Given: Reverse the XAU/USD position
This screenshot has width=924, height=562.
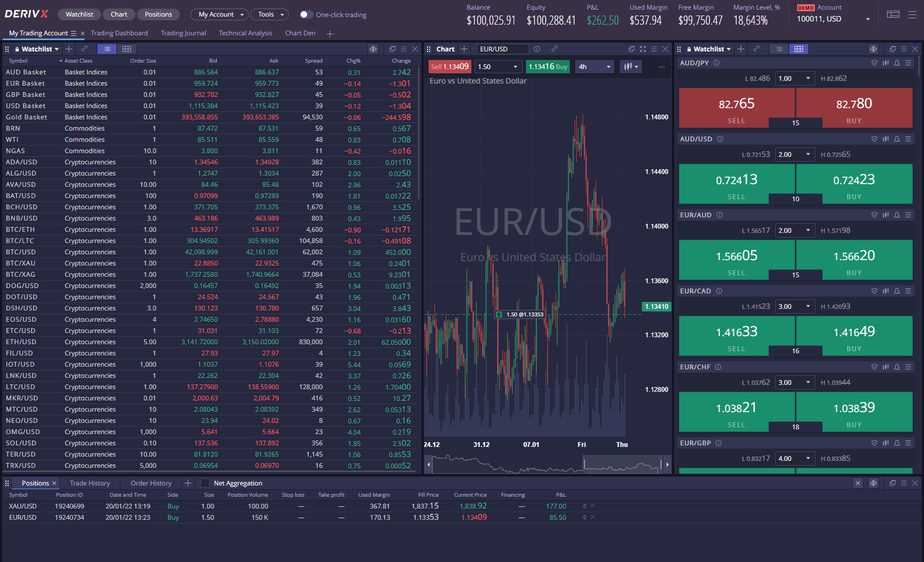Looking at the screenshot, I should (x=584, y=506).
